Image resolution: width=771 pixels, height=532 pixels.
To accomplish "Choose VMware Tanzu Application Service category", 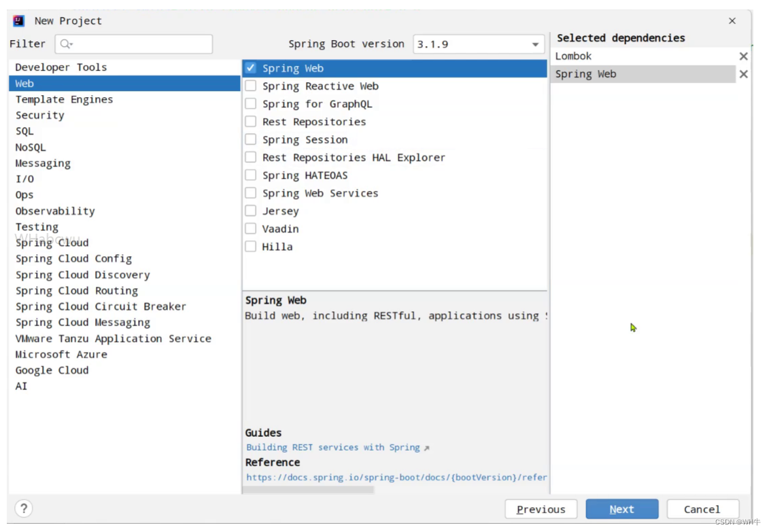I will 124,339.
